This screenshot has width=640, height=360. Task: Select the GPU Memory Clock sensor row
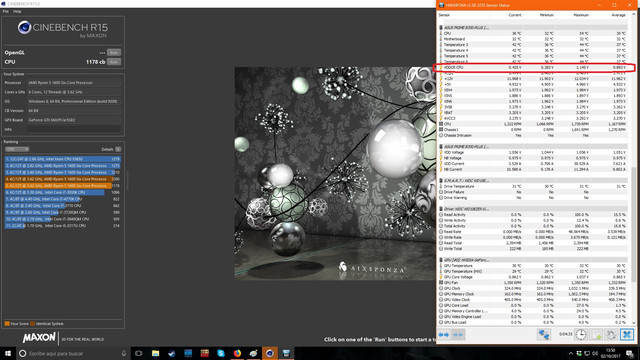(533, 294)
